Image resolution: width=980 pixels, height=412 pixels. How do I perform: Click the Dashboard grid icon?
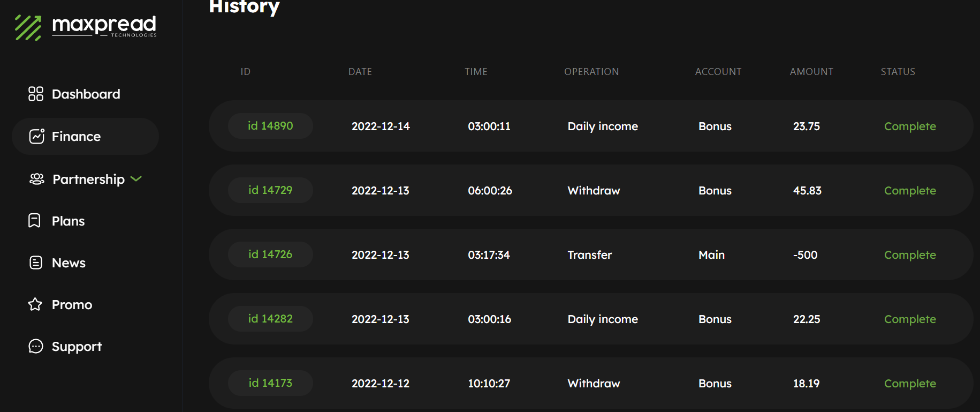click(x=36, y=94)
